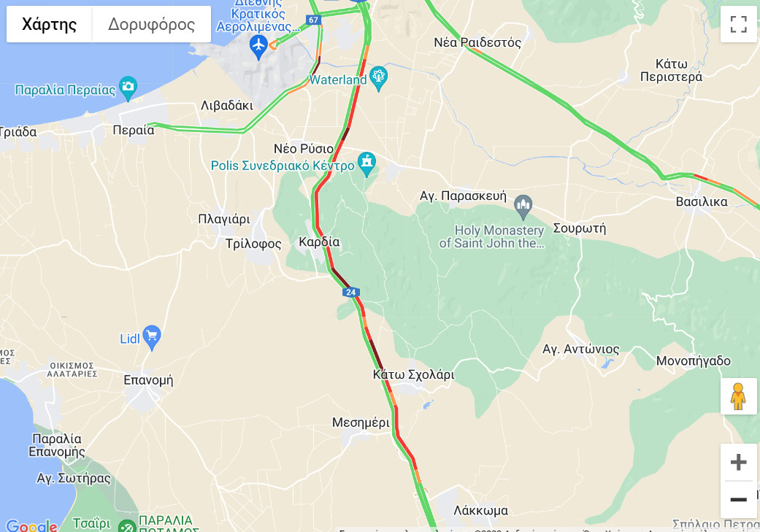The width and height of the screenshot is (760, 532).
Task: Open the Παραλία Περαίας camera pin
Action: pyautogui.click(x=128, y=88)
